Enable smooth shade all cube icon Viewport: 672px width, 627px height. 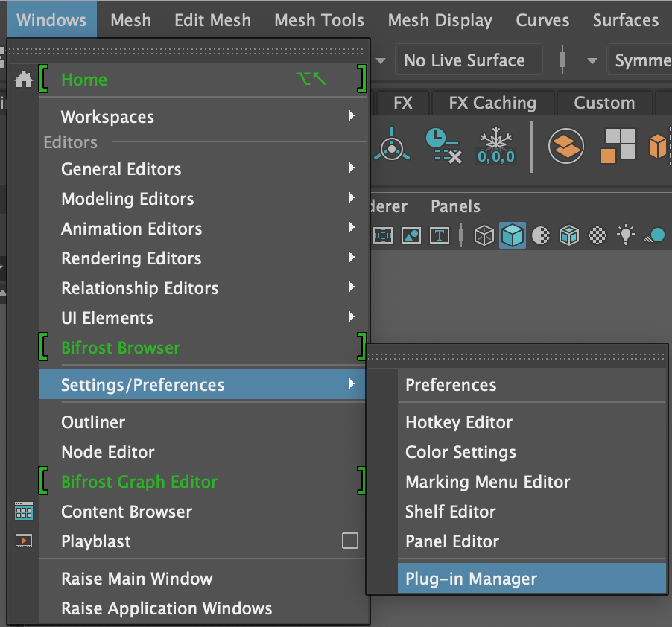(512, 235)
